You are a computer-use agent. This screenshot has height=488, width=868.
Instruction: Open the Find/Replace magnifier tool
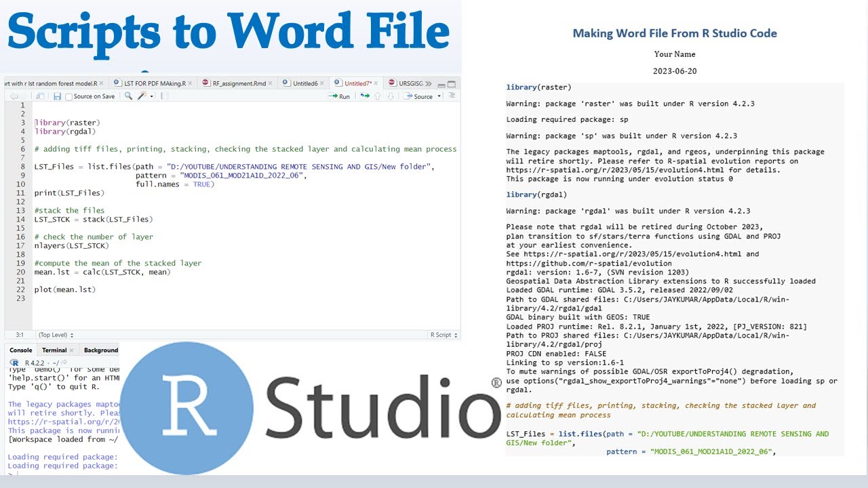point(128,96)
